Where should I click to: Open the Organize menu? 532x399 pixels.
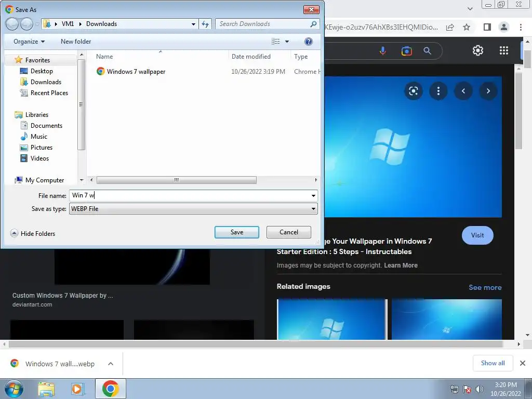(x=29, y=42)
